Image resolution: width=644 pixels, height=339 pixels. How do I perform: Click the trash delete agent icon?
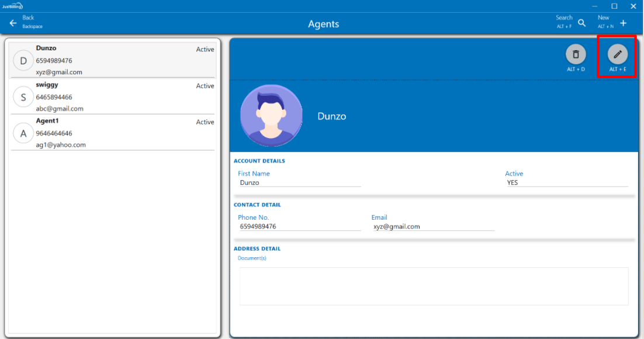(576, 54)
